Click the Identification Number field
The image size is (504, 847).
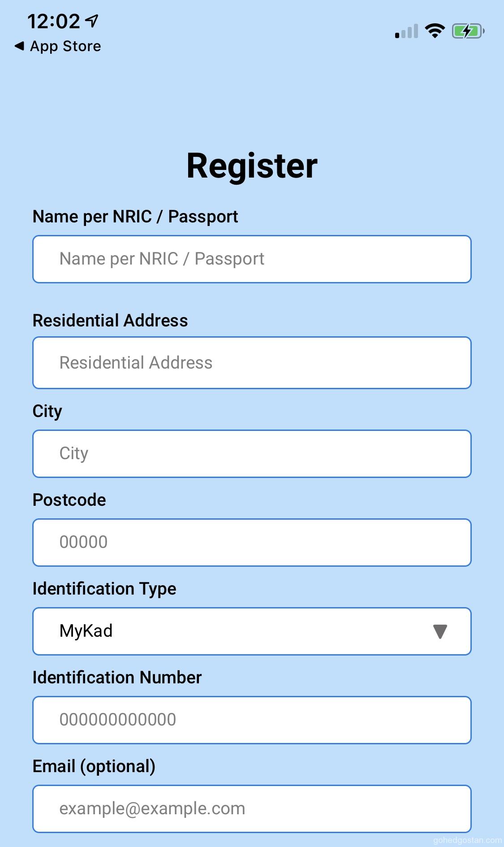(251, 720)
